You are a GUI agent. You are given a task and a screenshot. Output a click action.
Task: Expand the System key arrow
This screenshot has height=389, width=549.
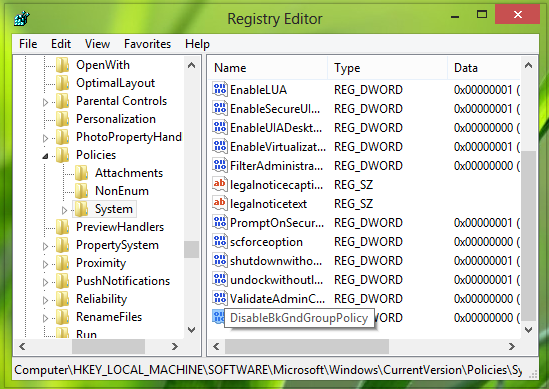coord(64,210)
